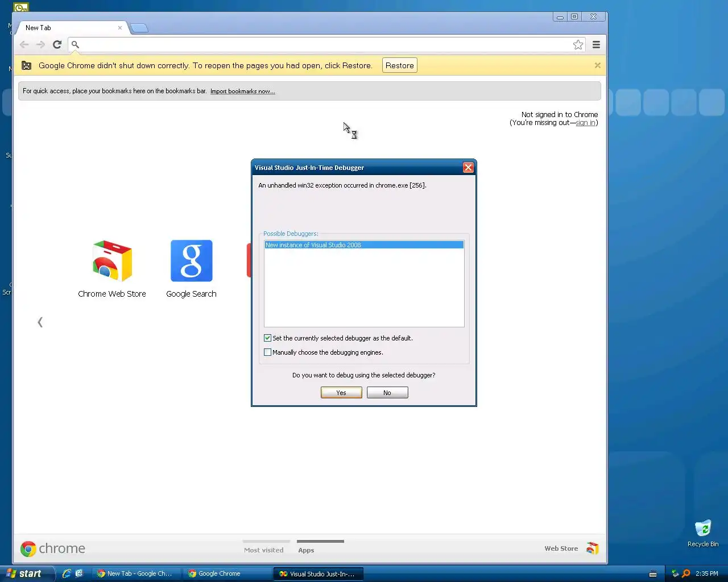Click the Chrome forward arrow

(40, 44)
